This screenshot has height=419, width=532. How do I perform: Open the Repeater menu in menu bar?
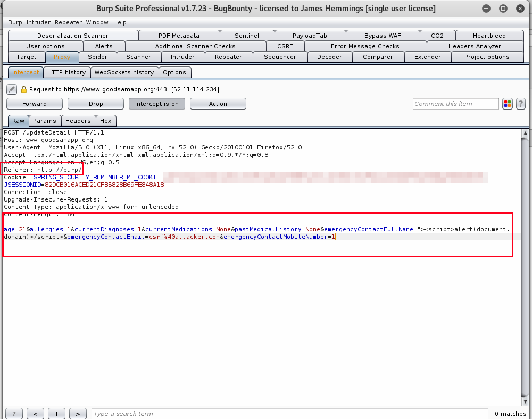pyautogui.click(x=68, y=22)
